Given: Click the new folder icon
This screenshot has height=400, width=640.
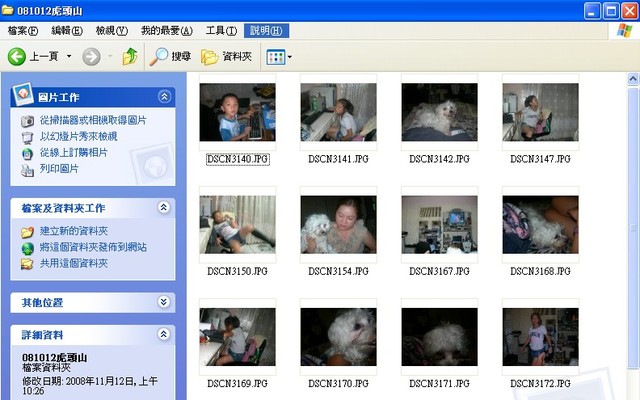Looking at the screenshot, I should click(x=27, y=232).
